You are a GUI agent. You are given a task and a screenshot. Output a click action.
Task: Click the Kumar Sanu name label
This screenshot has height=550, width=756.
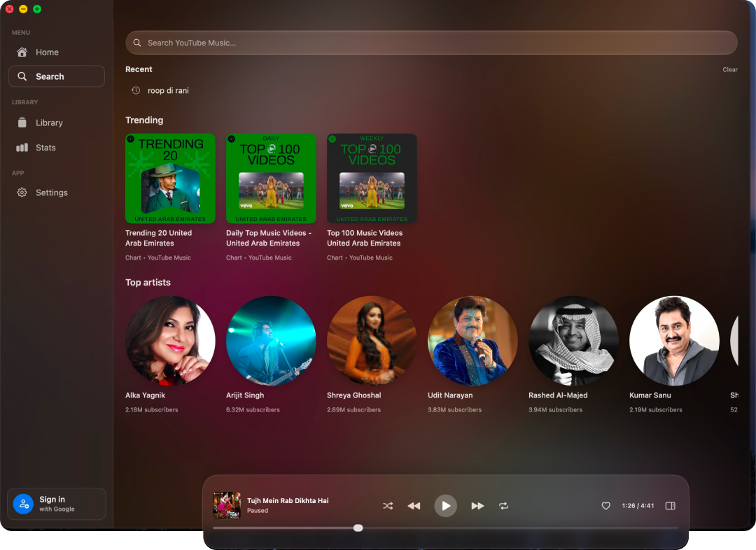(650, 395)
